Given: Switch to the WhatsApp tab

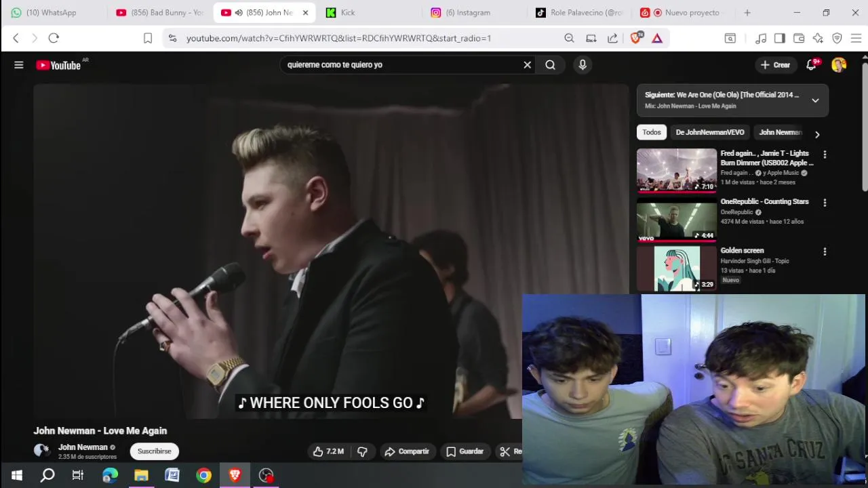Looking at the screenshot, I should (53, 12).
